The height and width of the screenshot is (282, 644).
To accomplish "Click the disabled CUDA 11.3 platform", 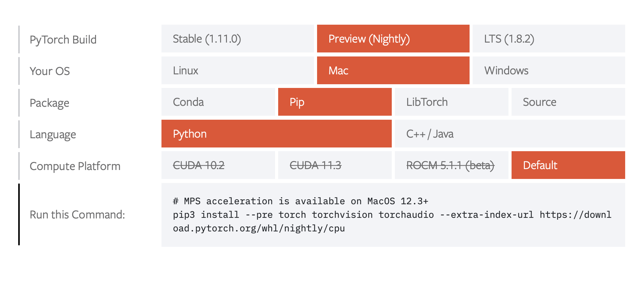I will [335, 165].
